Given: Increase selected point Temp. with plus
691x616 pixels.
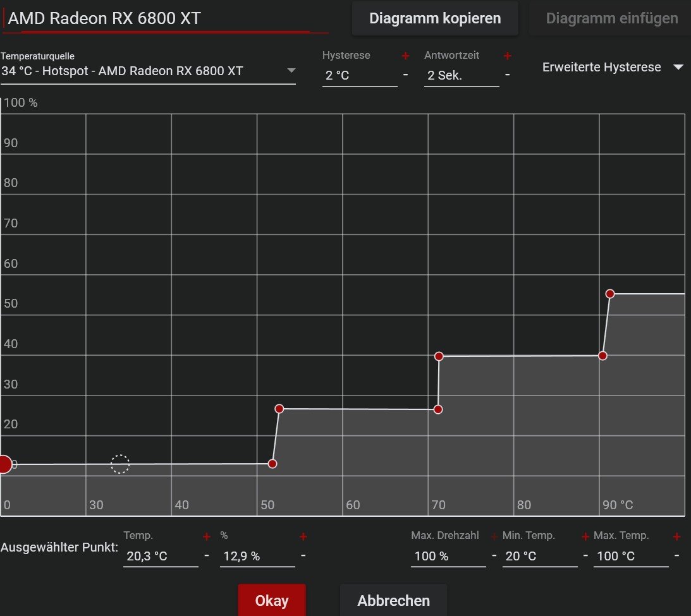Looking at the screenshot, I should pyautogui.click(x=206, y=536).
